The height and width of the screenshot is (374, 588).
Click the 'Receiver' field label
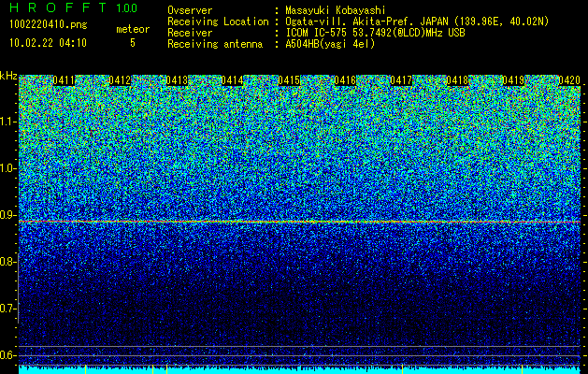(x=190, y=33)
